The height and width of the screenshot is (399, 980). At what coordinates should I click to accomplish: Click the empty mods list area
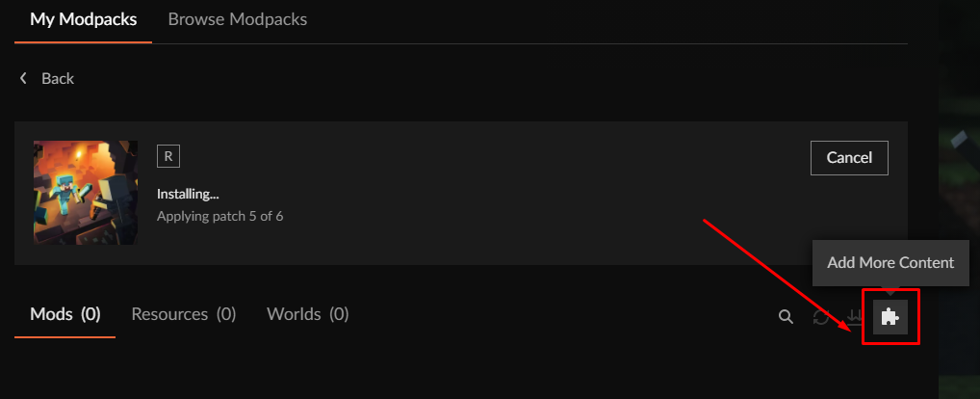pyautogui.click(x=462, y=371)
